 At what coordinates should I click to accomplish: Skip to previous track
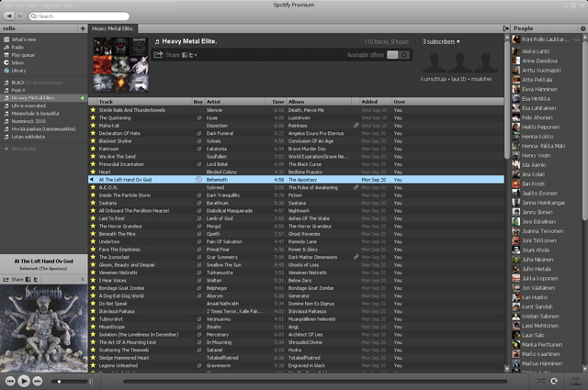click(x=10, y=382)
